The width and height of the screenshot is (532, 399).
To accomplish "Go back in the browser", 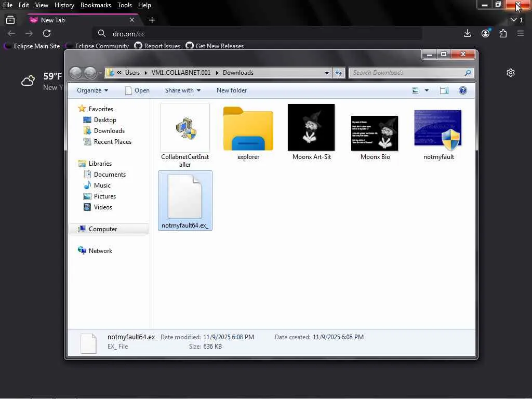I will 11,33.
